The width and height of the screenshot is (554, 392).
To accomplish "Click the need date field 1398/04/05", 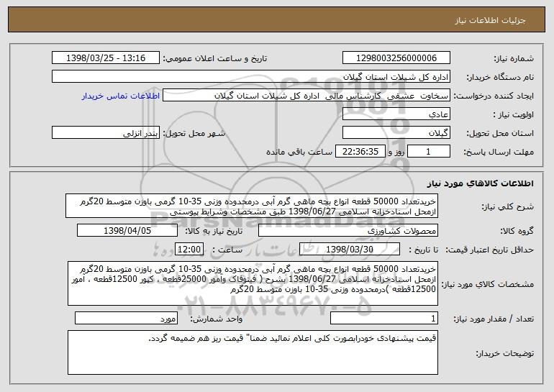I will click(x=127, y=231).
